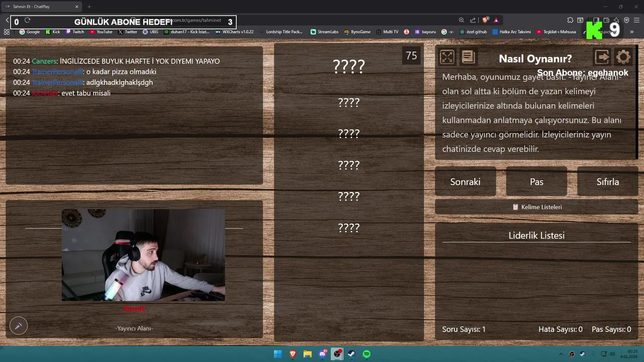Screen dimensions: 644x362
Task: Open the tab groups grid icon on bookmarks bar
Action: click(x=7, y=32)
